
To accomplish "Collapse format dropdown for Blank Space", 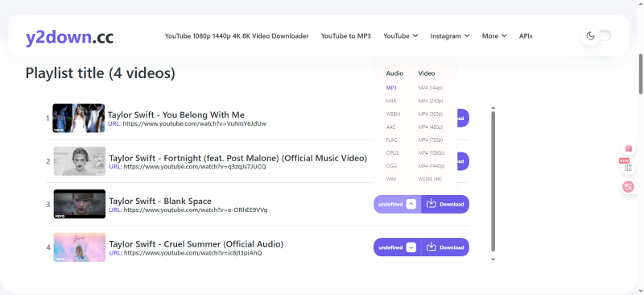I will [411, 204].
